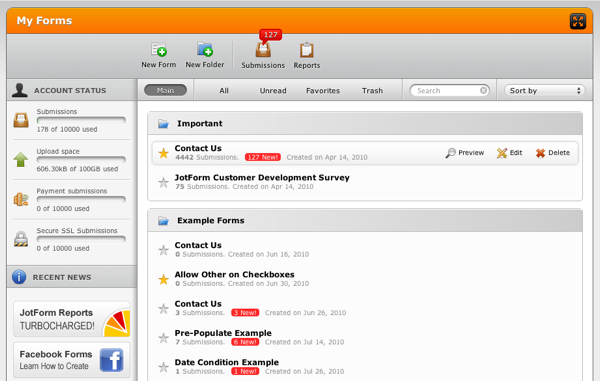
Task: Collapse the Example Forms folder
Action: [x=163, y=221]
